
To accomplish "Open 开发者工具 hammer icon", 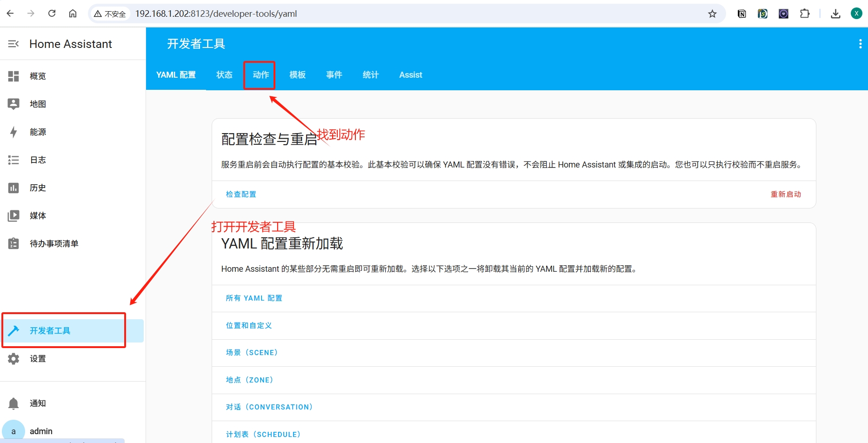I will (13, 331).
